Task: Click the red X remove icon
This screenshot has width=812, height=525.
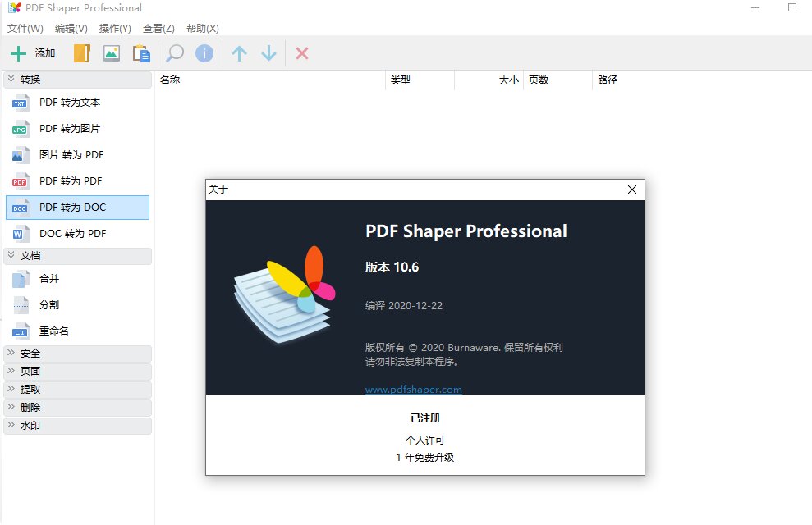Action: [x=301, y=52]
